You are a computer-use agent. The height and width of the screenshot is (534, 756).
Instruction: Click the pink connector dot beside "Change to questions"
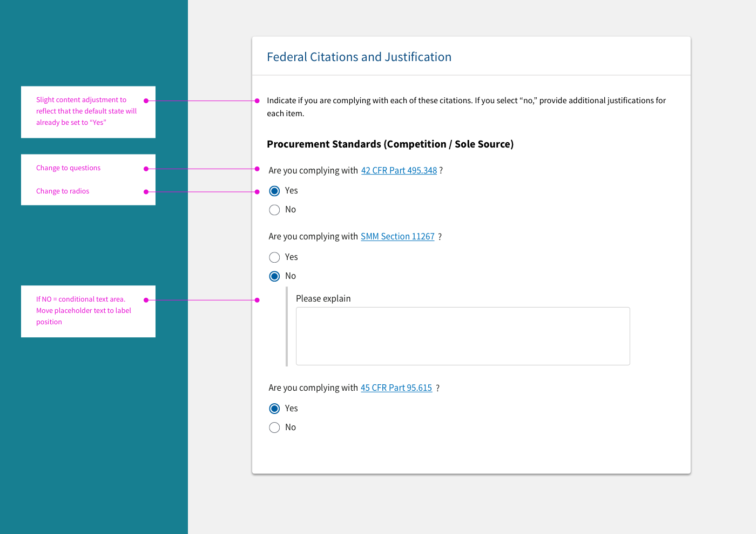[x=145, y=169]
